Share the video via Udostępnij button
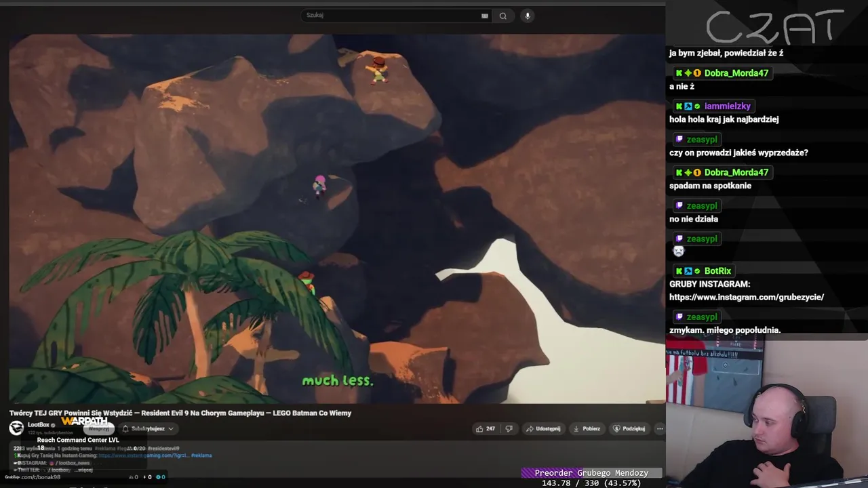 (x=543, y=428)
